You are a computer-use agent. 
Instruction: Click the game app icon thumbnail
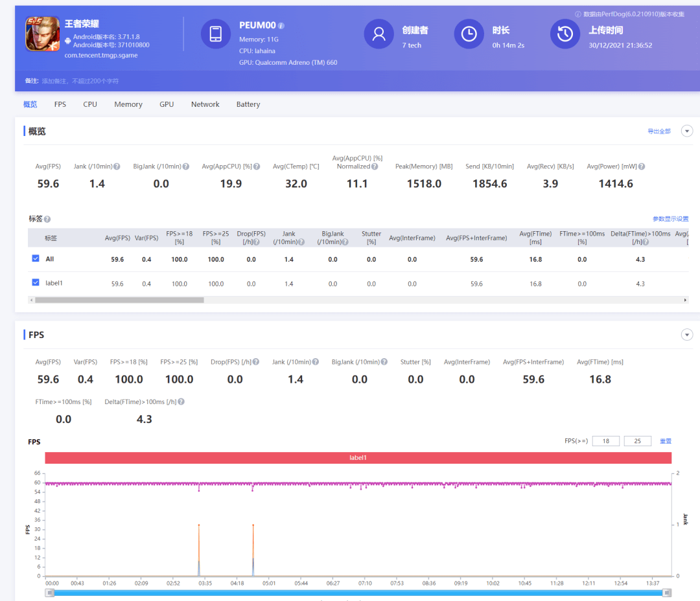[42, 34]
